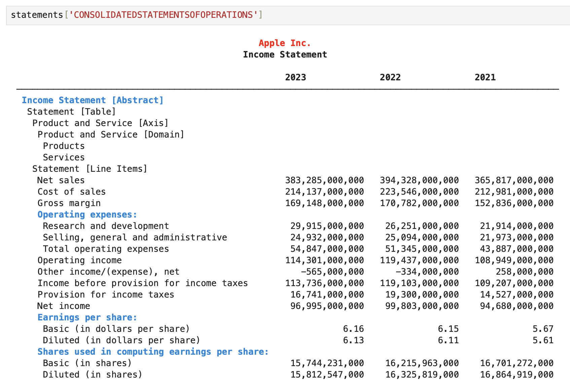Click 'Research and development' label
Screen dimensions: 570x392
(x=106, y=226)
